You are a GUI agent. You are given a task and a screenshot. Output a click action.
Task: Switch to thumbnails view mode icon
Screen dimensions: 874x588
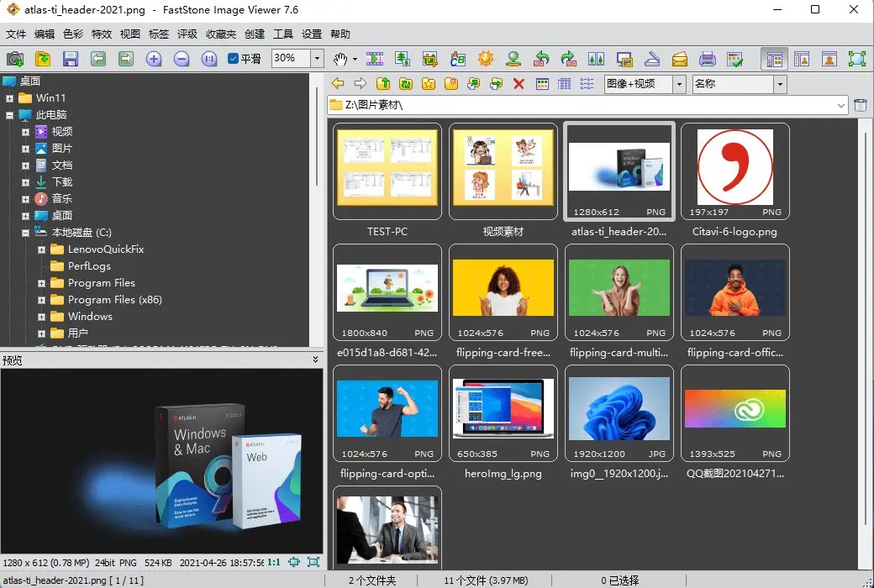tap(542, 84)
